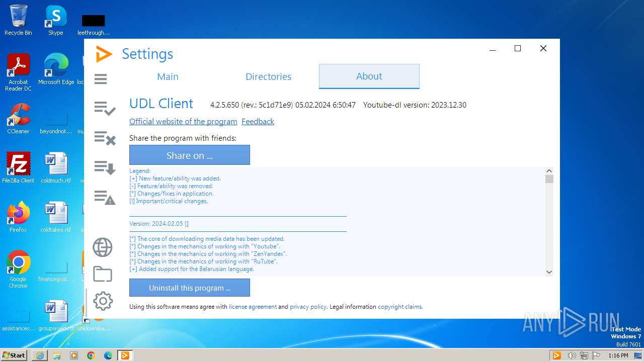Screen dimensions: 644x362
Task: Click the UDL orange logo icon
Action: 104,54
